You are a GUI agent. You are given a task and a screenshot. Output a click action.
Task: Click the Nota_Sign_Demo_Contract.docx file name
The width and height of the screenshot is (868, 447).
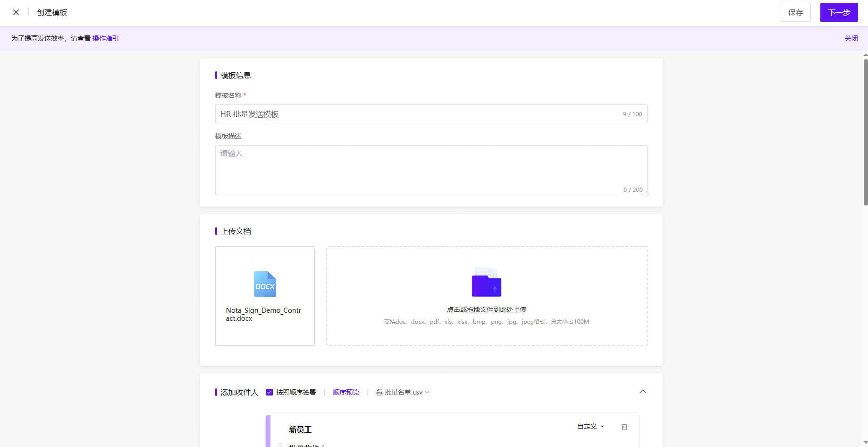[x=263, y=314]
